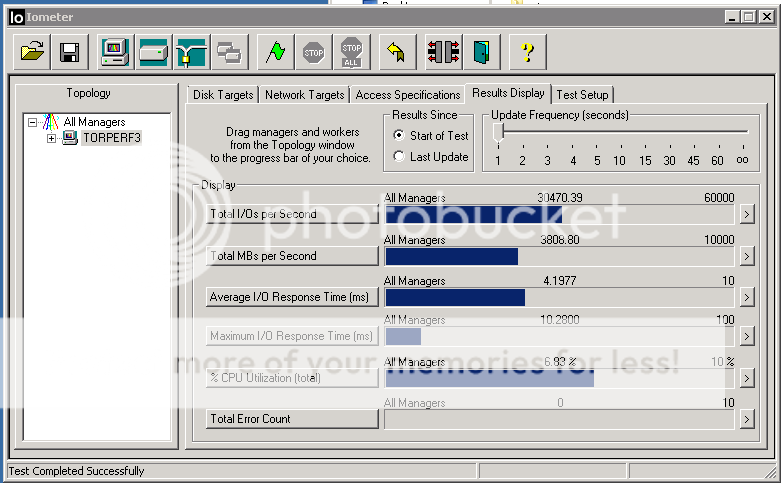Click the TORPERF3 computer icon
Image resolution: width=781 pixels, height=483 pixels.
click(x=70, y=138)
